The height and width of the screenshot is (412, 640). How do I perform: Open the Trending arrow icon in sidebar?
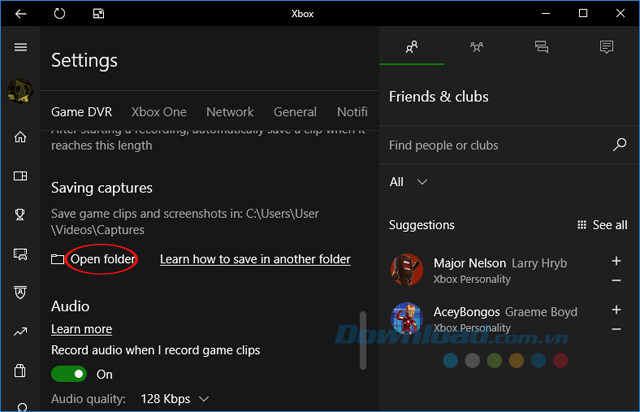click(x=20, y=331)
